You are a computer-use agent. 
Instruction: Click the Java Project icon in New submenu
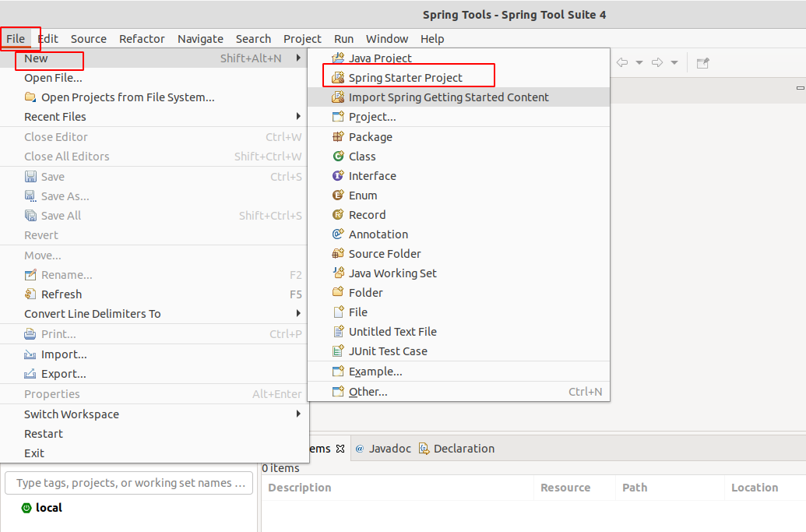point(338,58)
